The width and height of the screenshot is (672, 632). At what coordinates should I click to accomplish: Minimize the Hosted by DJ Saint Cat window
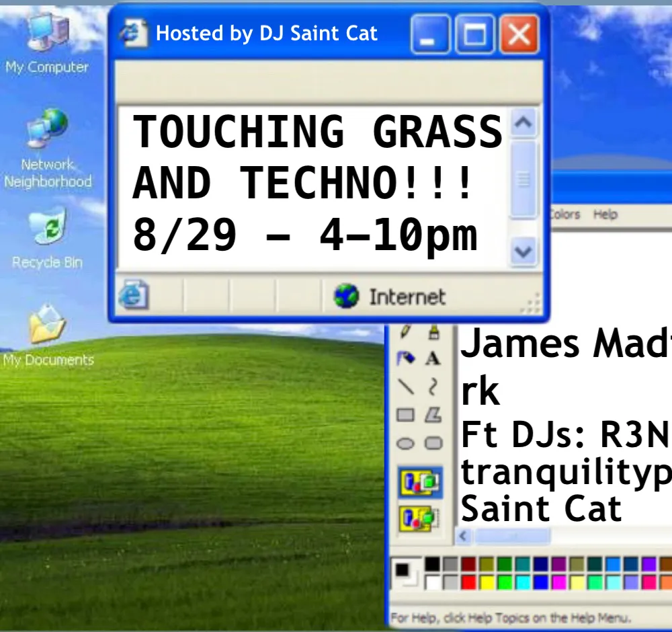[x=430, y=34]
